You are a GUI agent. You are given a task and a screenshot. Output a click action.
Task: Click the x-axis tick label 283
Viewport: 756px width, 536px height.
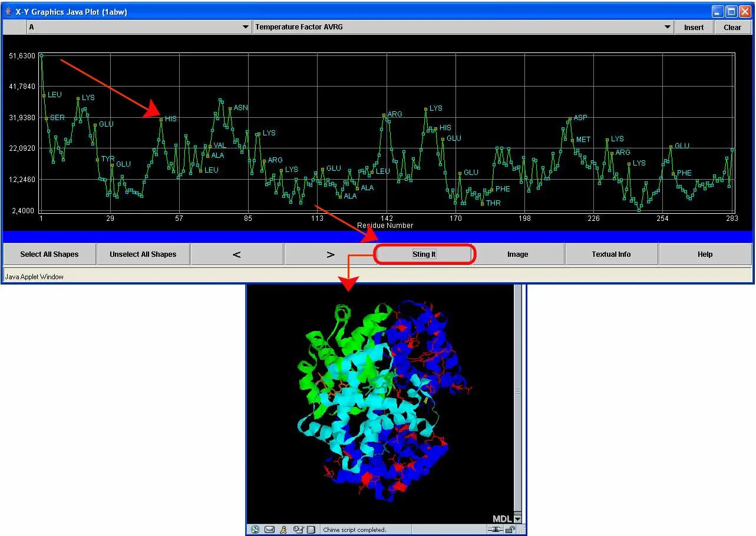(732, 219)
